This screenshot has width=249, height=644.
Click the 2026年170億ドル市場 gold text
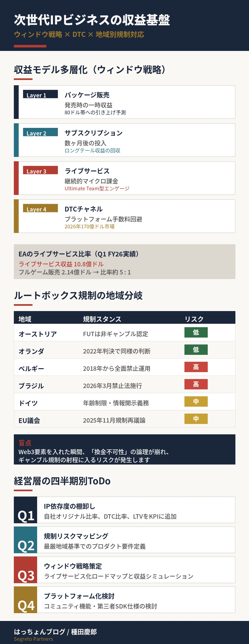point(90,226)
